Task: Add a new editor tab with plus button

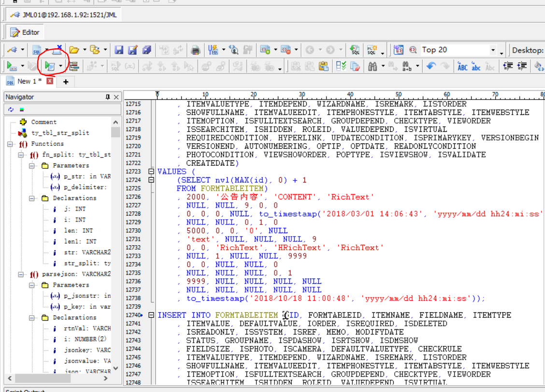Action: (x=66, y=82)
